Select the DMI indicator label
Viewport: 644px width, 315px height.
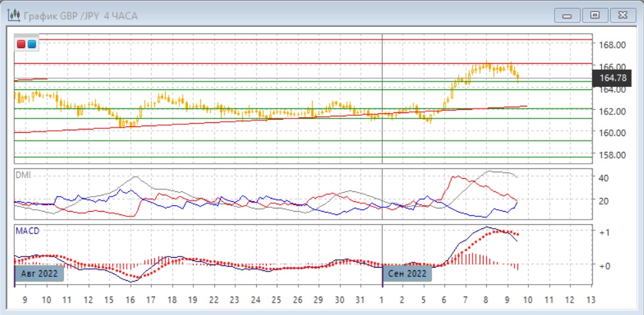click(x=23, y=176)
